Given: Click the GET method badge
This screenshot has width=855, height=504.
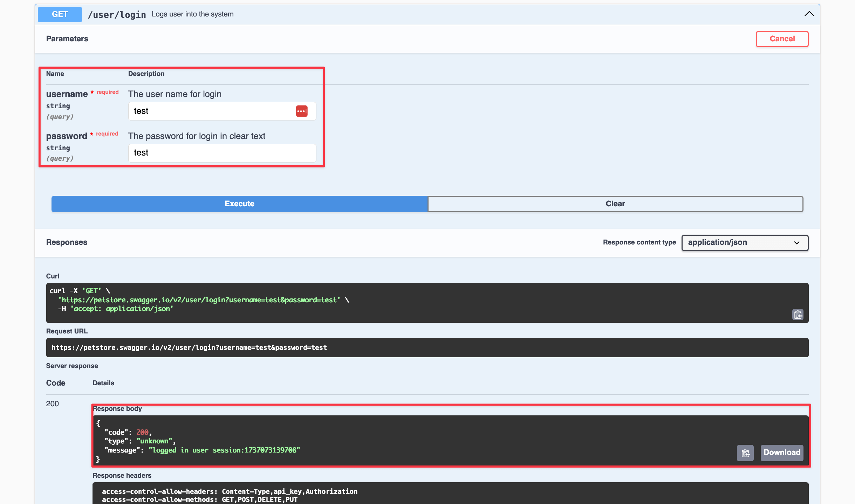Looking at the screenshot, I should pyautogui.click(x=60, y=14).
